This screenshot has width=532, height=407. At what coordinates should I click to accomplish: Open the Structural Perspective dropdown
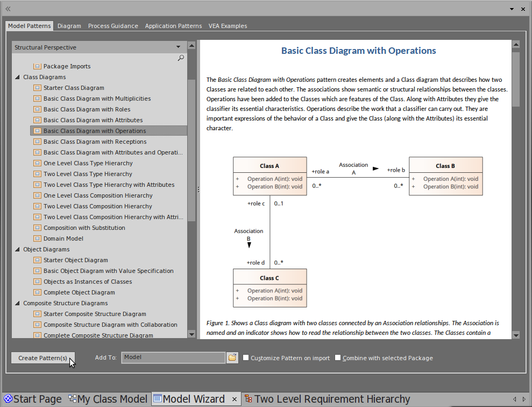point(179,47)
